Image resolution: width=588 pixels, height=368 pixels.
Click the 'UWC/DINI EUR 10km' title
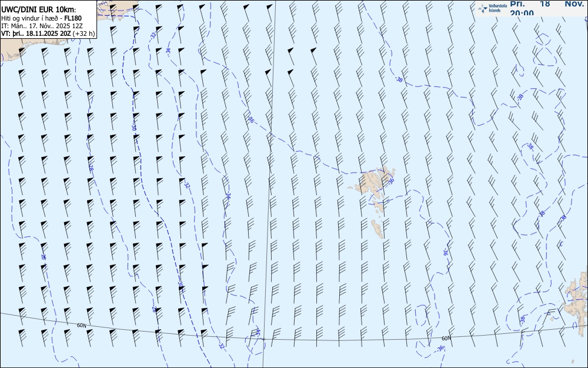point(39,10)
